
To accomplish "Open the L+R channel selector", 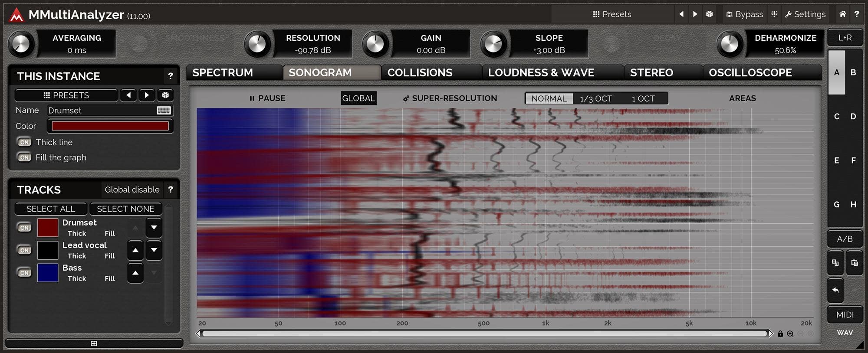I will 845,38.
